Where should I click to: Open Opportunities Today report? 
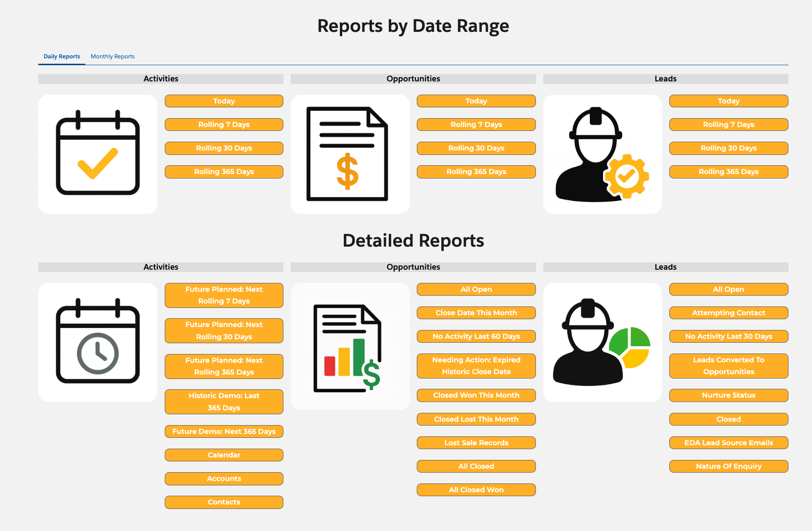point(476,101)
